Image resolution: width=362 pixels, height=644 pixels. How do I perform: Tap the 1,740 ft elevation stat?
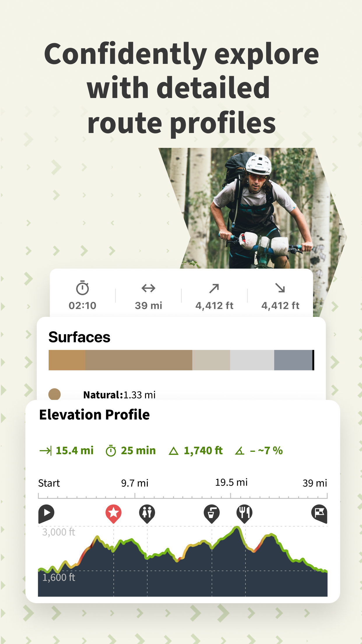coord(196,451)
